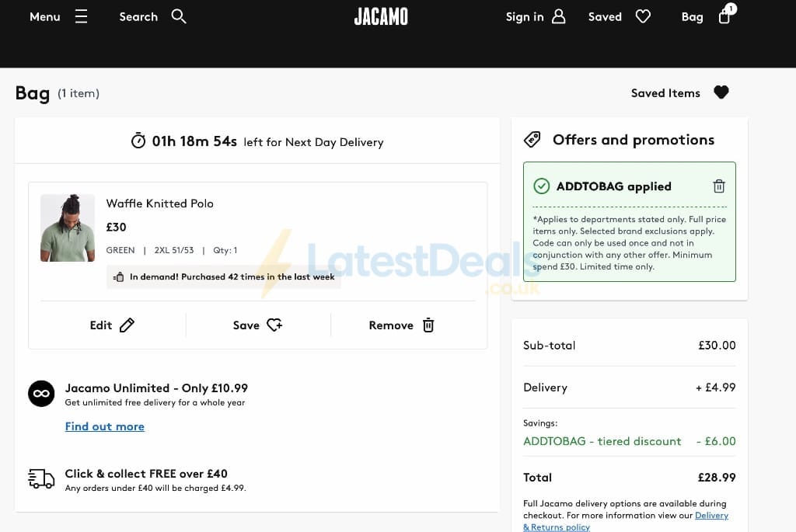Screen dimensions: 796x532
Task: Click the '(1 item)' count text
Action: click(79, 93)
